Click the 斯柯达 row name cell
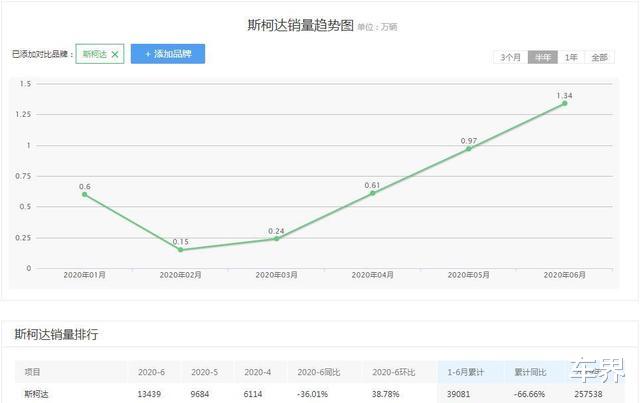The width and height of the screenshot is (640, 403). 36,394
